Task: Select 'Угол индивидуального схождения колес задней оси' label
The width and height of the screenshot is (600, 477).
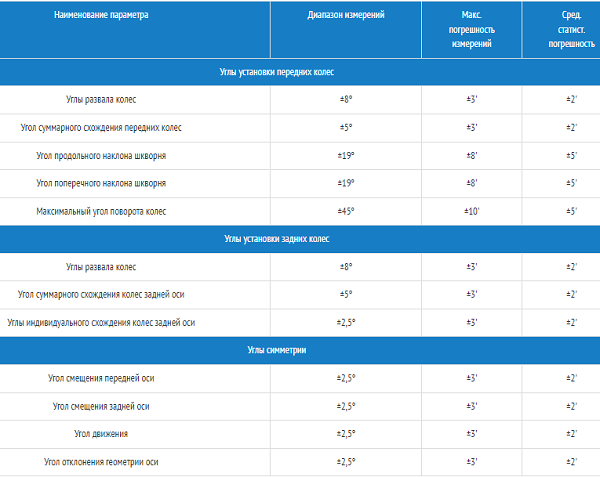Action: [x=101, y=323]
